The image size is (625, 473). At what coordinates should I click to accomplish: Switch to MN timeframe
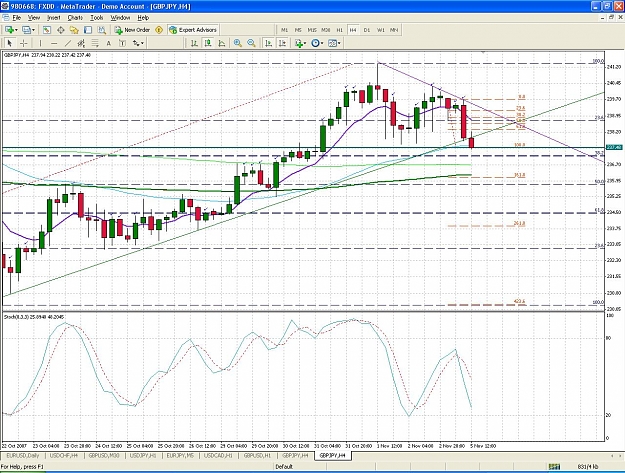click(x=394, y=30)
